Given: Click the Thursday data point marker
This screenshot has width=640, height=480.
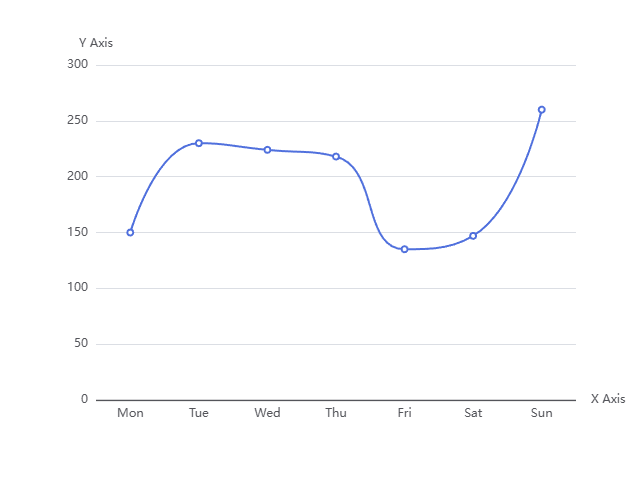Looking at the screenshot, I should tap(336, 156).
